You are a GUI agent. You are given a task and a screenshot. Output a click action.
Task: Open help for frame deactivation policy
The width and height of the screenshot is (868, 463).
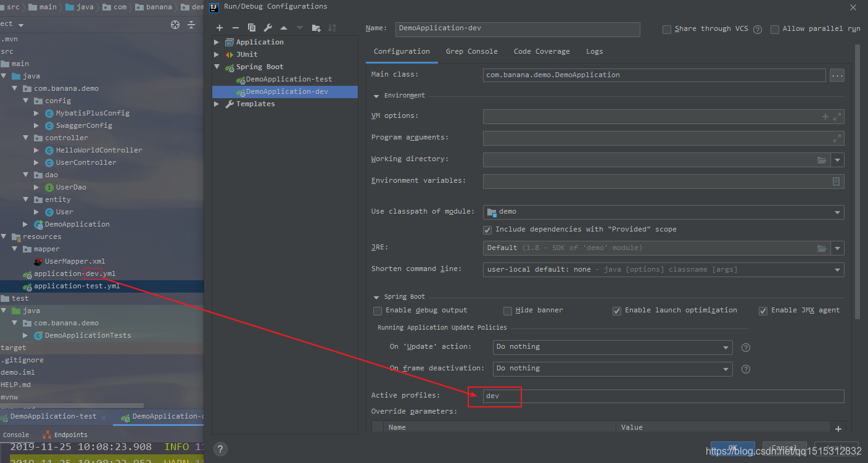(x=745, y=369)
